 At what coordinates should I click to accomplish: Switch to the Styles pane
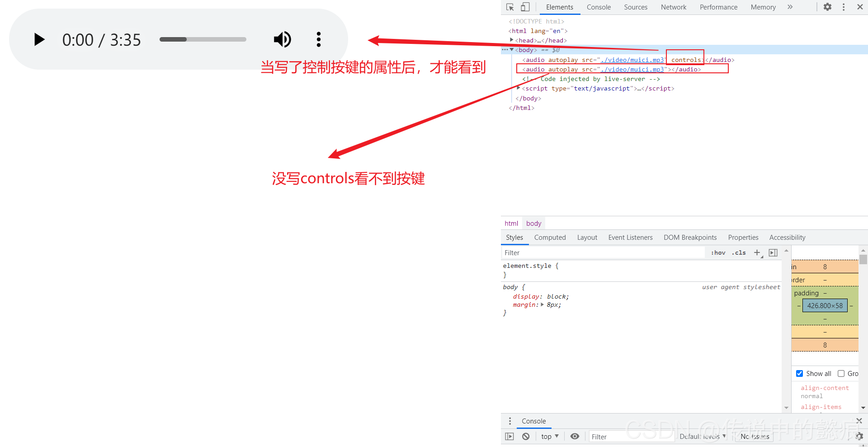tap(514, 238)
